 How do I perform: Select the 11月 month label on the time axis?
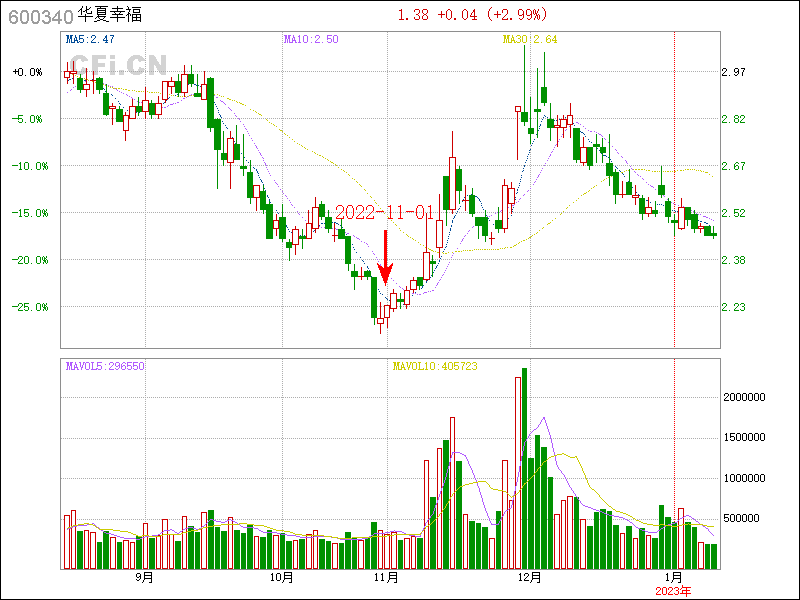click(x=386, y=577)
